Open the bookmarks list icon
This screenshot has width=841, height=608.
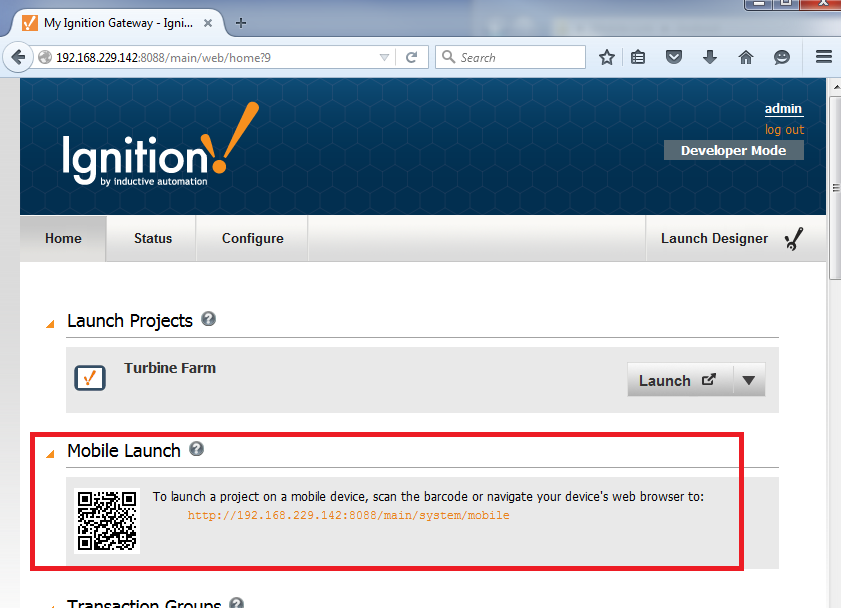[638, 57]
